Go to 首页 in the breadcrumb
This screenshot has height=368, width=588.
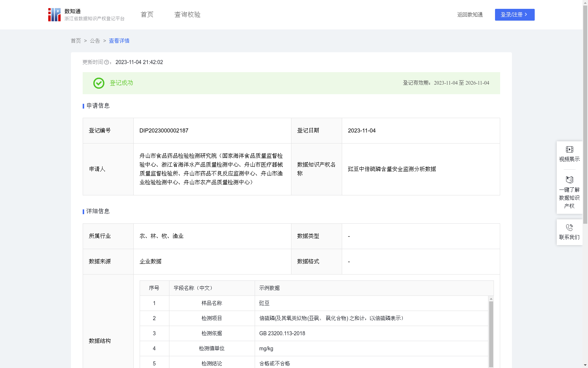(76, 41)
